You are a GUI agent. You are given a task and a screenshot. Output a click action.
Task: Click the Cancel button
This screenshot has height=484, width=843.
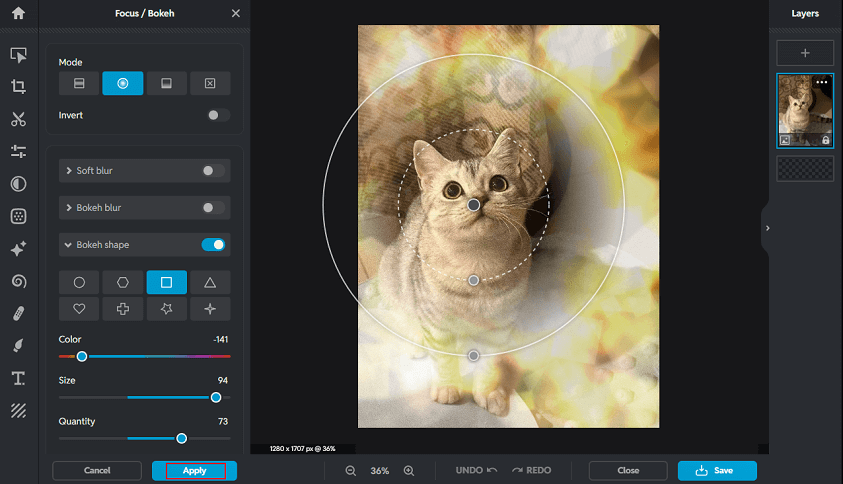tap(97, 471)
